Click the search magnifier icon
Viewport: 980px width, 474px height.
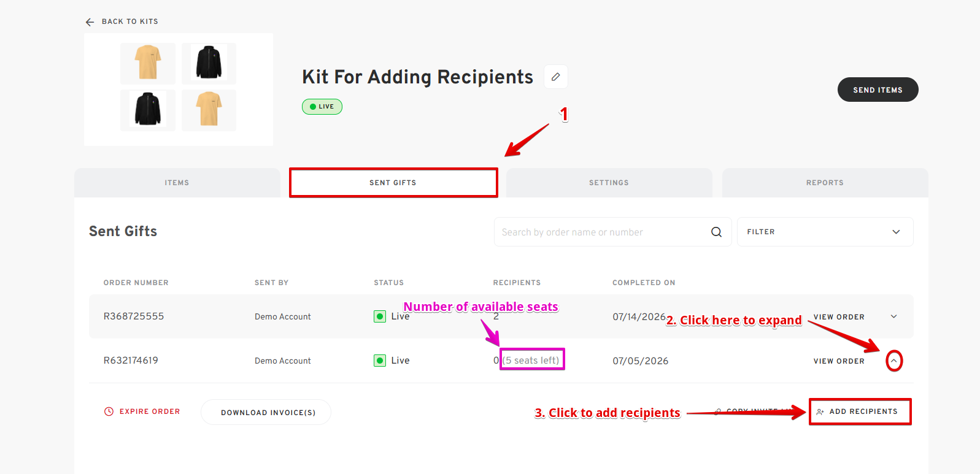(716, 232)
